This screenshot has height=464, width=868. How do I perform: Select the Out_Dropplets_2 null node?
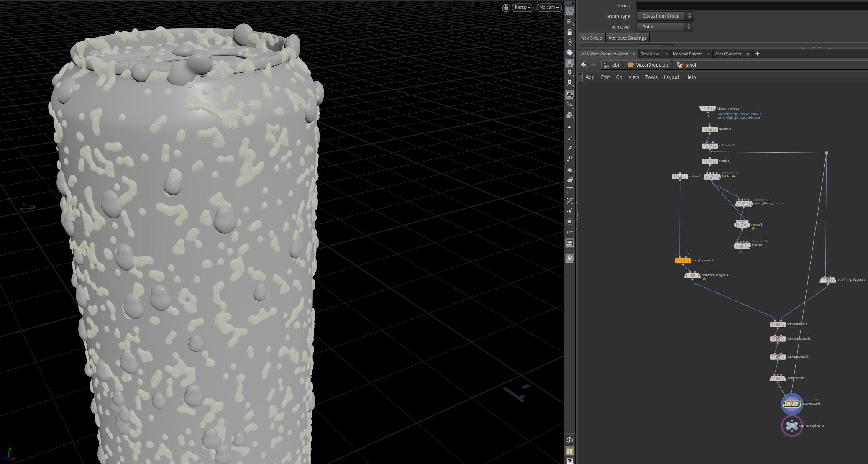(791, 426)
